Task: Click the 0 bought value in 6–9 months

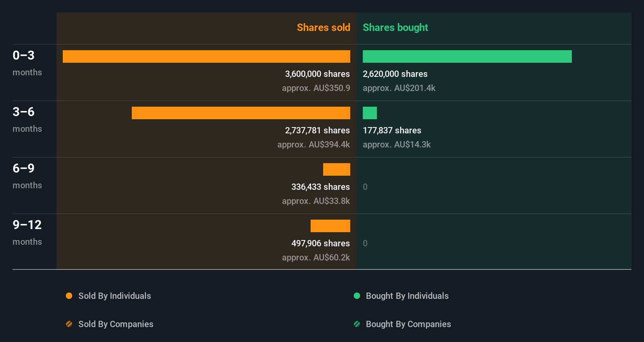Action: pos(365,187)
